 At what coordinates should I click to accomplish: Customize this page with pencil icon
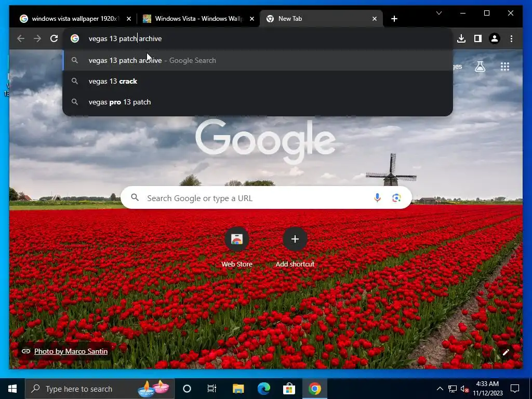coord(506,353)
